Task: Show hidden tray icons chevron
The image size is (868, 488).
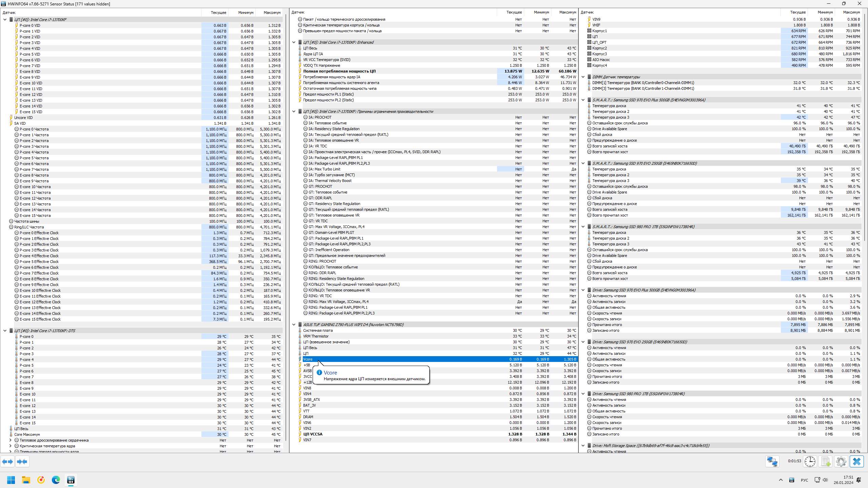Action: coord(781,480)
